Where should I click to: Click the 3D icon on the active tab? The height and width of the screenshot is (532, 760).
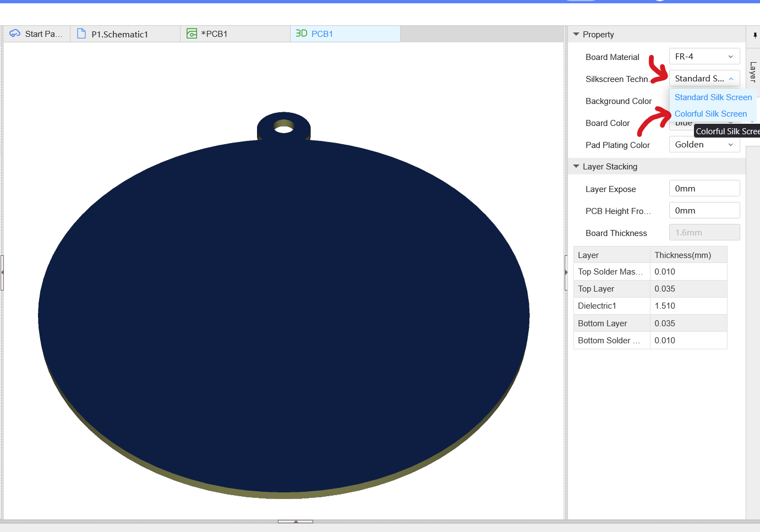301,34
